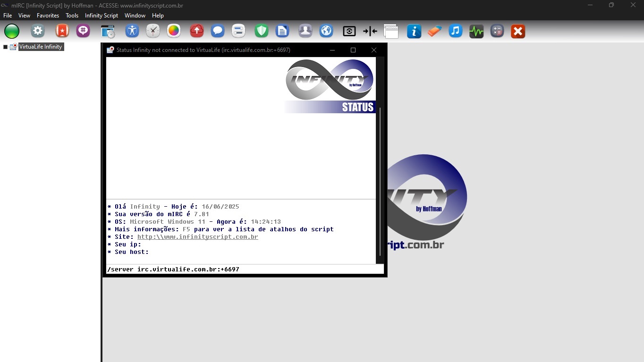Click the /server command input box
The height and width of the screenshot is (362, 644).
point(245,269)
